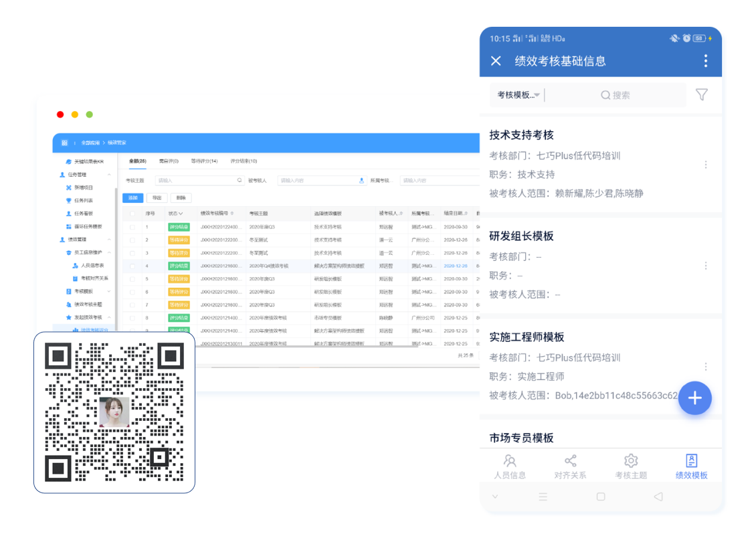The height and width of the screenshot is (536, 756).
Task: Check the checkbox for row 3
Action: 132,253
